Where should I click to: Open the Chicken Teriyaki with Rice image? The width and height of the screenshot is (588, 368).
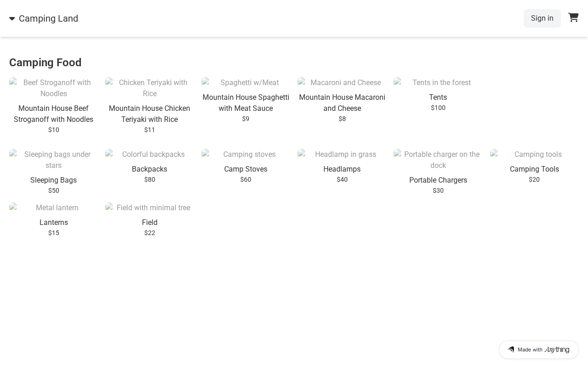(150, 88)
